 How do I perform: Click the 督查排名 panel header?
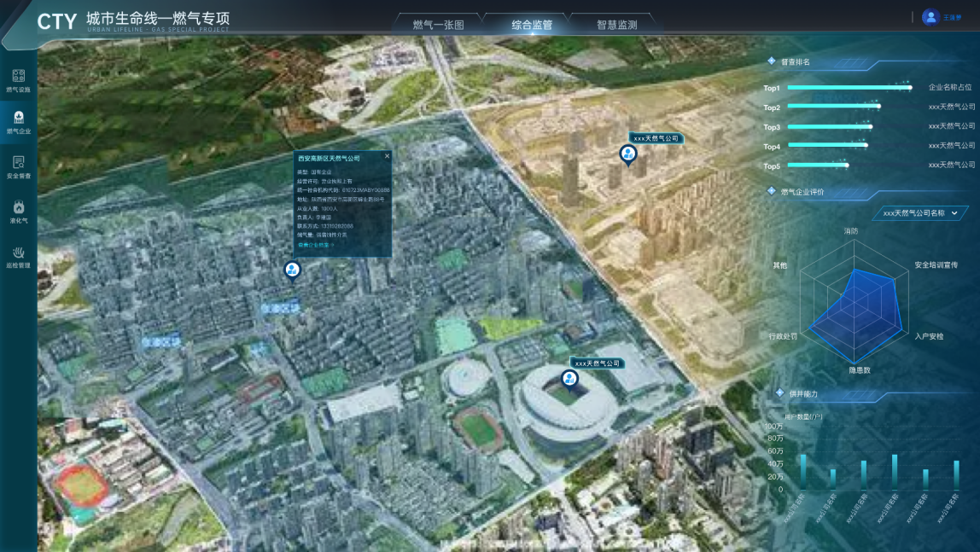pyautogui.click(x=795, y=61)
